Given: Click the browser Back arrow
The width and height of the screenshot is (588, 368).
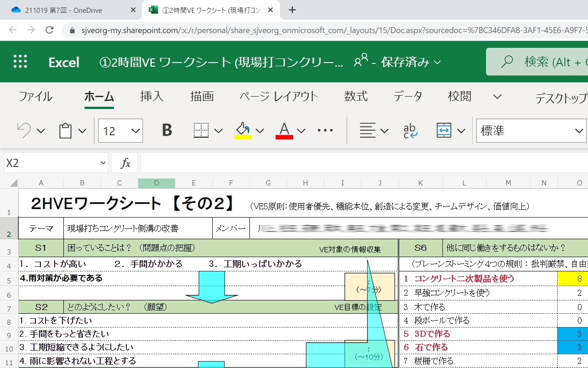Looking at the screenshot, I should (x=12, y=30).
